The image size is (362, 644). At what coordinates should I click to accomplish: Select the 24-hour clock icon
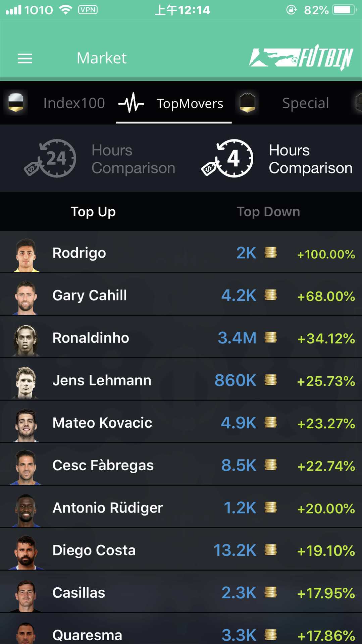(50, 158)
